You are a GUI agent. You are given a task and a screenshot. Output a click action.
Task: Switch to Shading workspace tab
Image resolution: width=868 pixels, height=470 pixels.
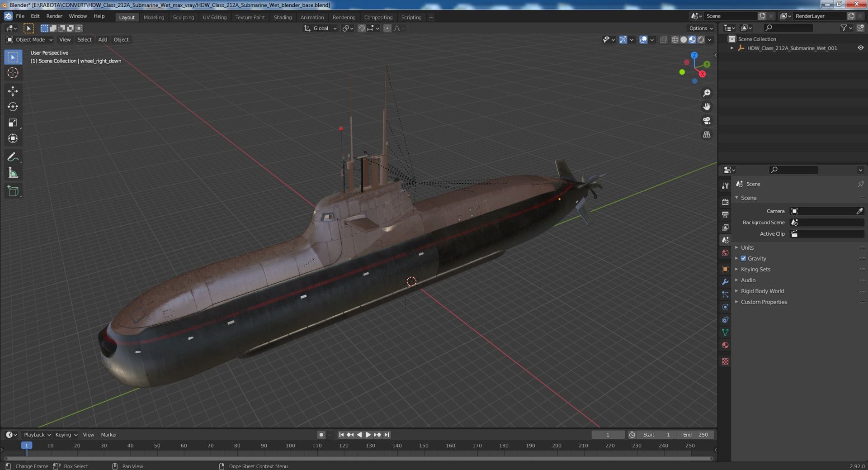tap(283, 17)
